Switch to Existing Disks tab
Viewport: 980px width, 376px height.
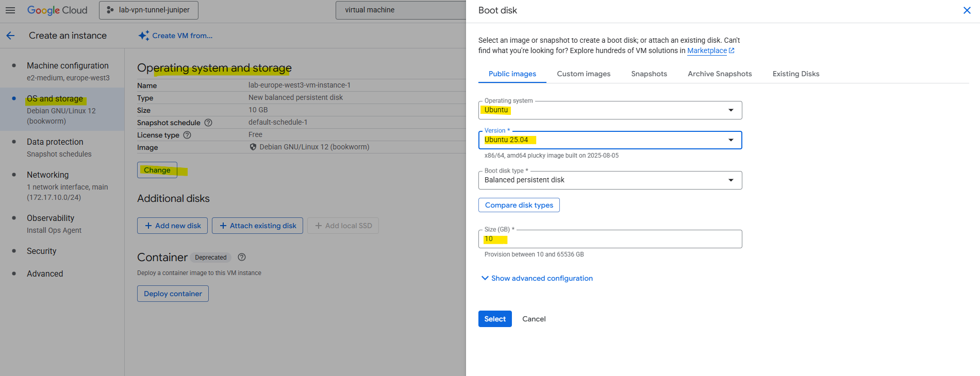[x=796, y=74]
